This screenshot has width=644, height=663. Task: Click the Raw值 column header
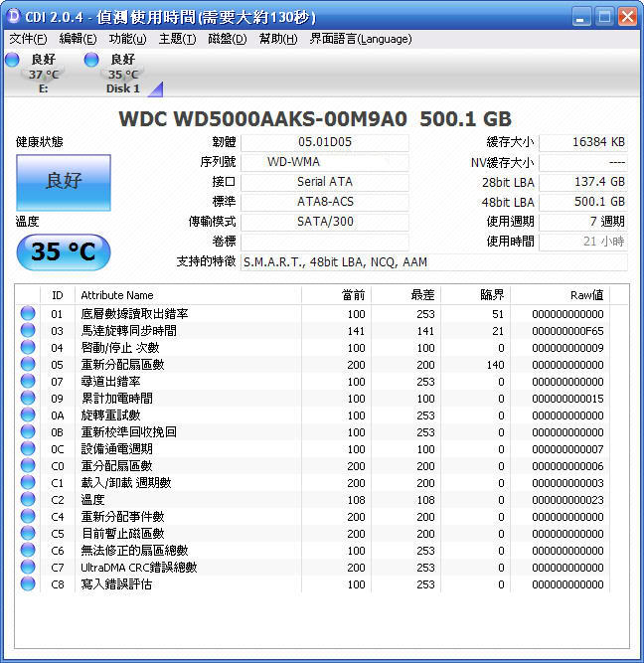click(560, 295)
